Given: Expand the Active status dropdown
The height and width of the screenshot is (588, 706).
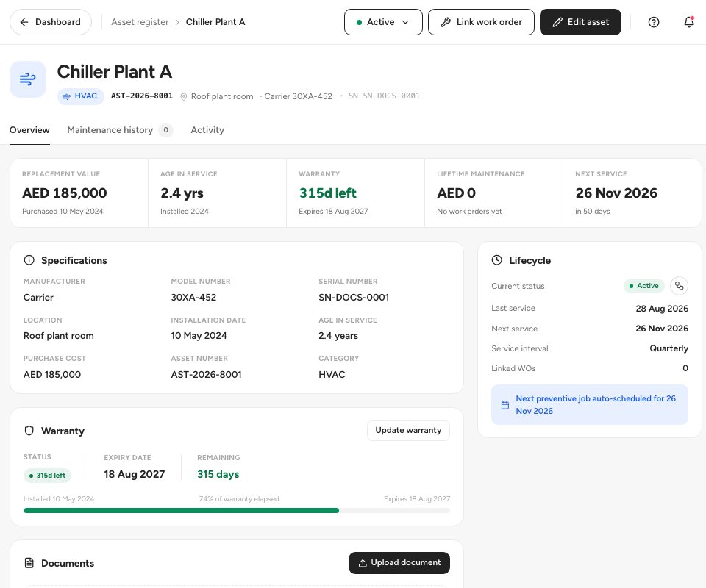Looking at the screenshot, I should 383,22.
